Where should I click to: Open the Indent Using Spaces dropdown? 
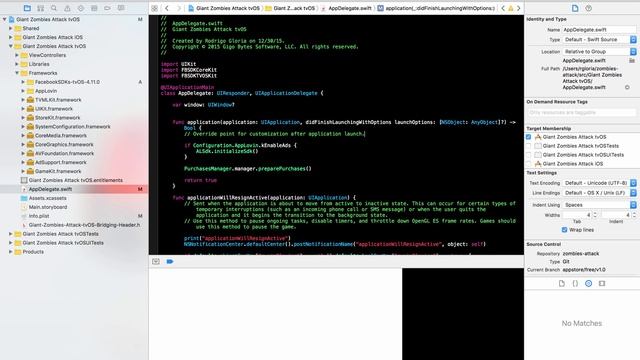(x=600, y=205)
